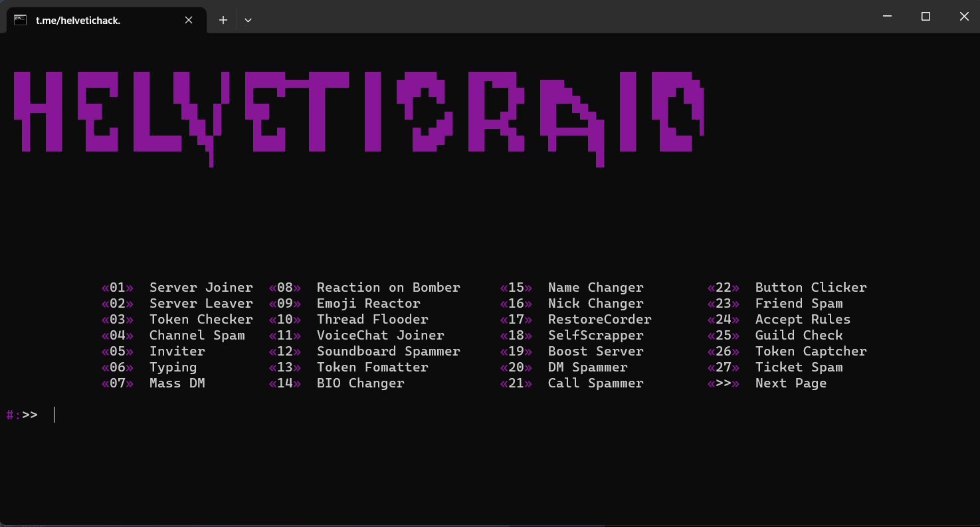Screen dimensions: 980x527
Task: Click the «07» option number
Action: (x=118, y=383)
